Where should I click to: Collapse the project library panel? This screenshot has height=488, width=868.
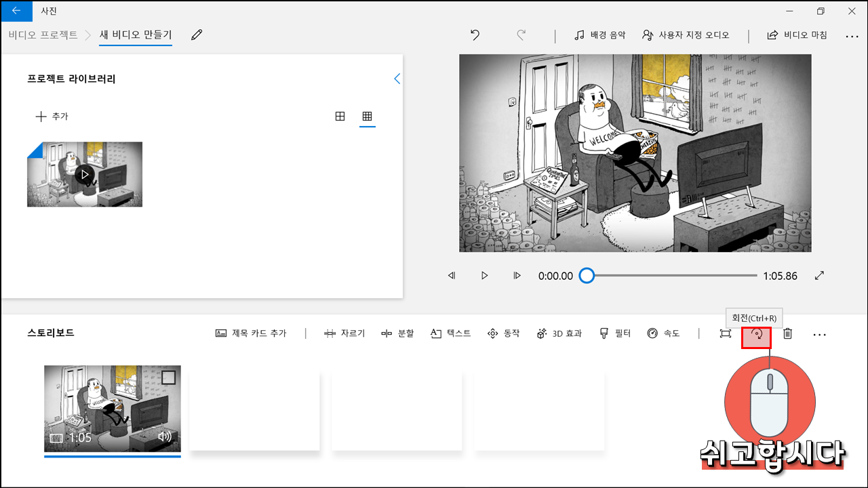pyautogui.click(x=397, y=79)
